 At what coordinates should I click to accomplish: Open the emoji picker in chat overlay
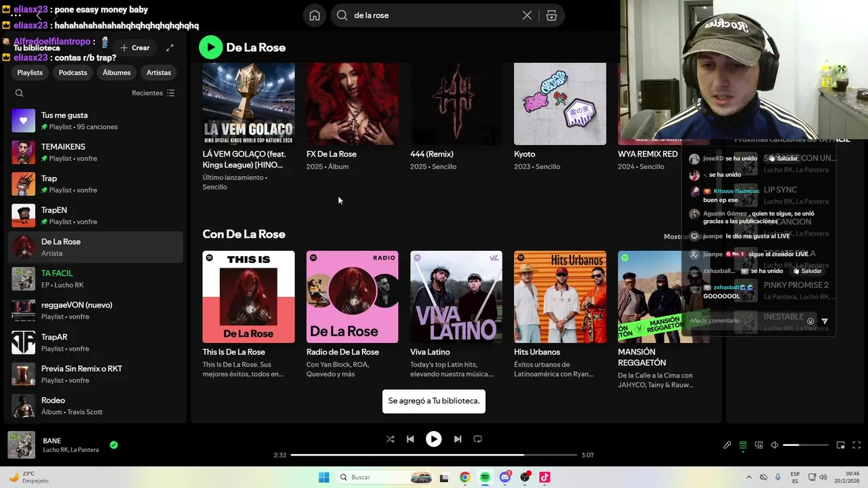coord(810,321)
